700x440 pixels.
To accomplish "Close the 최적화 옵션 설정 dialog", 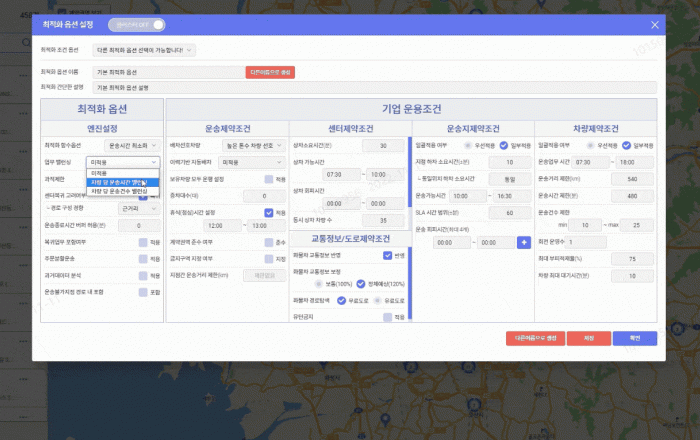I will click(655, 23).
